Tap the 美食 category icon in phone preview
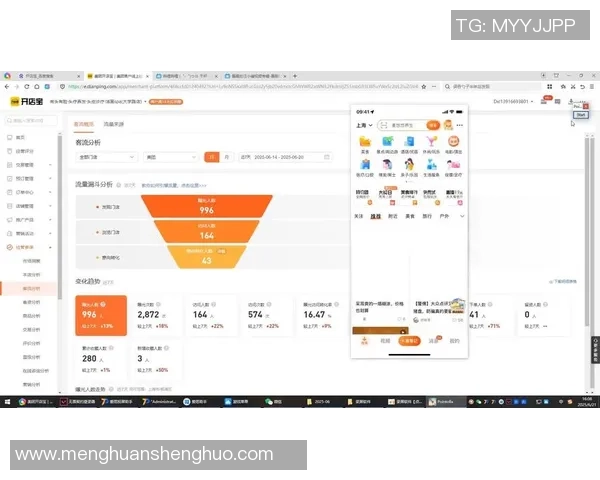 pos(365,144)
